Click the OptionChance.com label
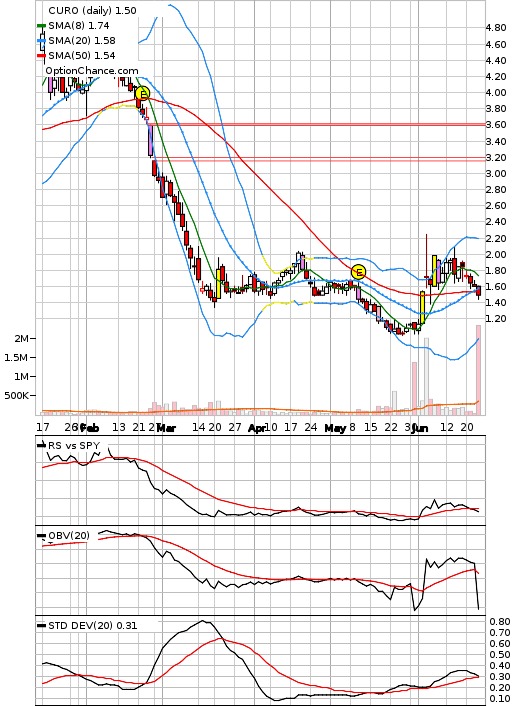Screen dimensions: 526x706 tap(92, 71)
